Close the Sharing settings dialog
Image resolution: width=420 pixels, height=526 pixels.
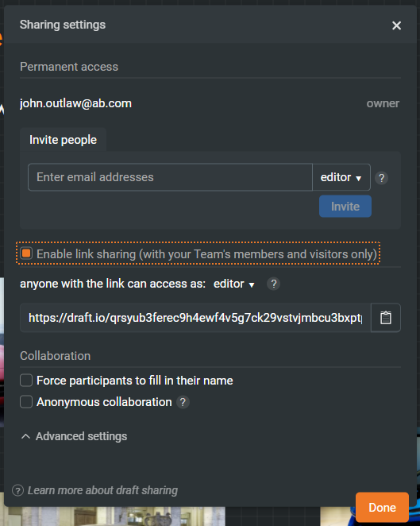click(x=396, y=25)
